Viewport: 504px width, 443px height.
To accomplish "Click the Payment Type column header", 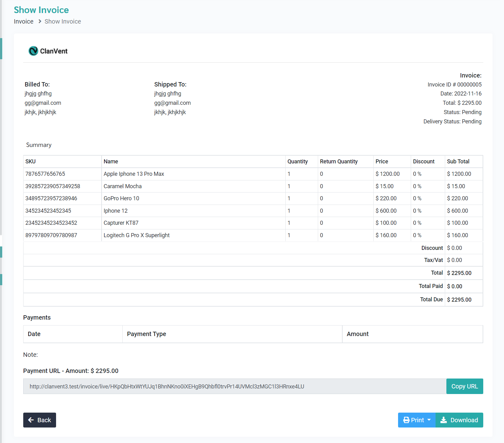I will 147,334.
